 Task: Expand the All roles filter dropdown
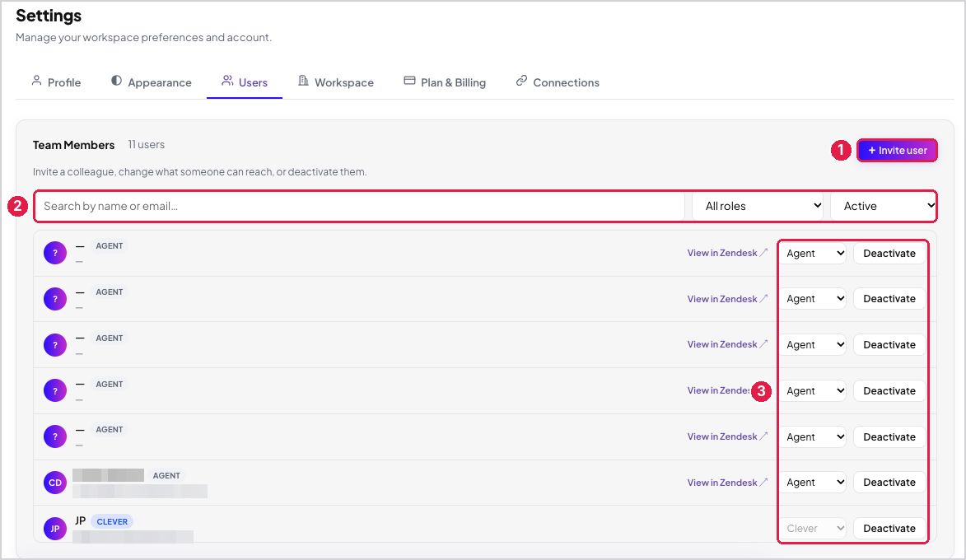(759, 206)
